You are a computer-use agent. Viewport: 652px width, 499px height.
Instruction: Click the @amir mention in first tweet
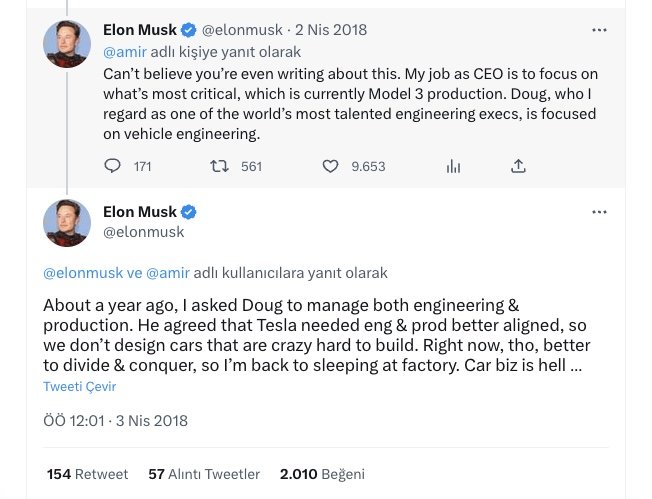[124, 53]
